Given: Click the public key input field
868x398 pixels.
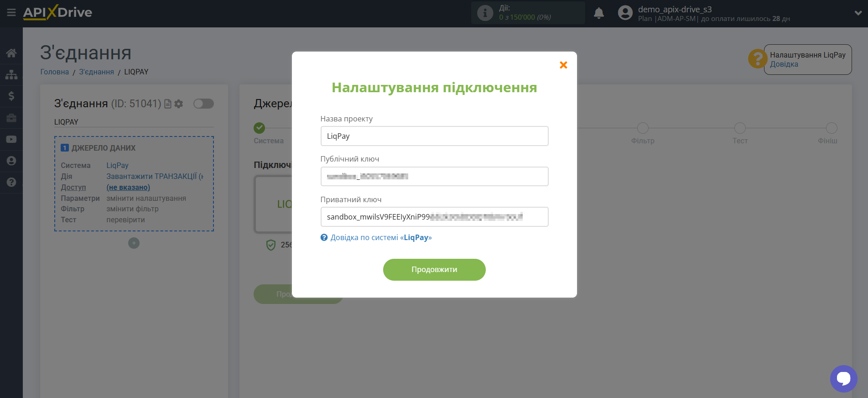Looking at the screenshot, I should pyautogui.click(x=434, y=176).
